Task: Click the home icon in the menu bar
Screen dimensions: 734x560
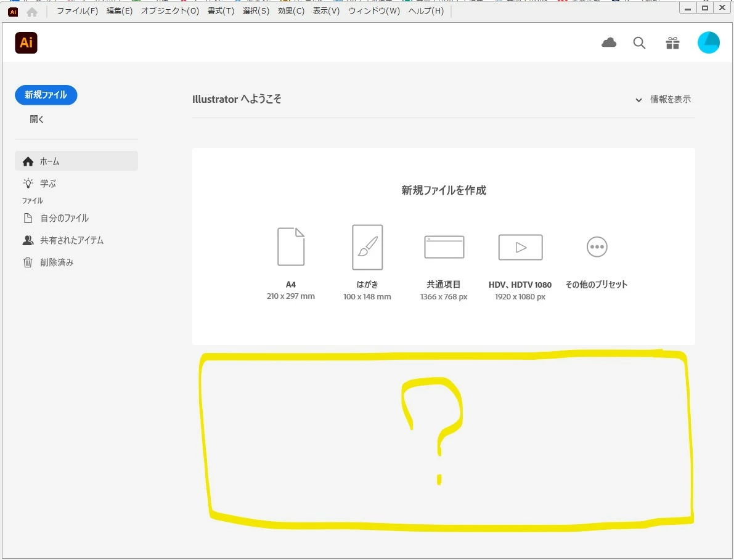Action: [32, 12]
